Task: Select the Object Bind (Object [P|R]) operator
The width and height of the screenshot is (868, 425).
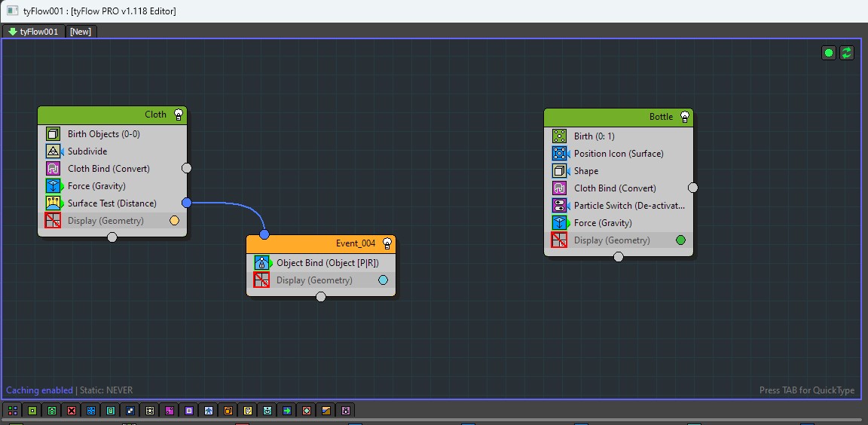Action: [328, 263]
